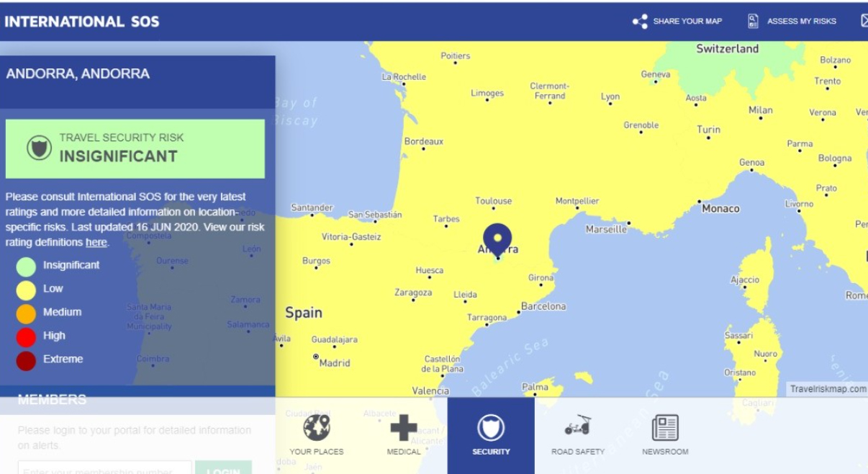The height and width of the screenshot is (474, 868).
Task: Click Zaragoza on the map
Action: (413, 292)
